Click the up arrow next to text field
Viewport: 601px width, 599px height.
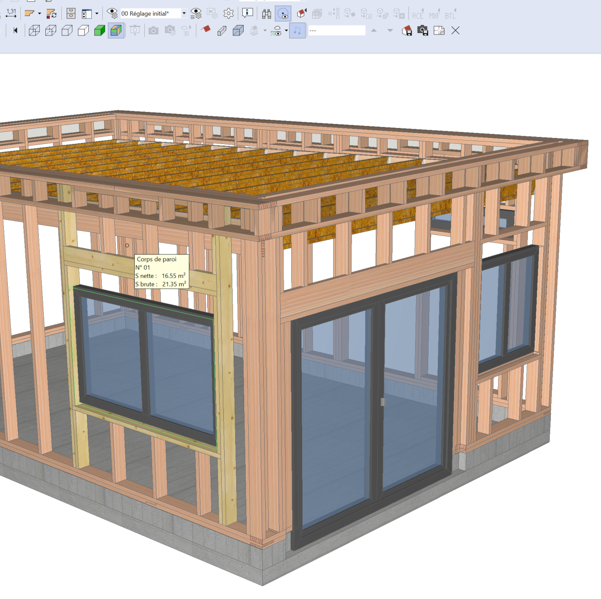tap(374, 31)
